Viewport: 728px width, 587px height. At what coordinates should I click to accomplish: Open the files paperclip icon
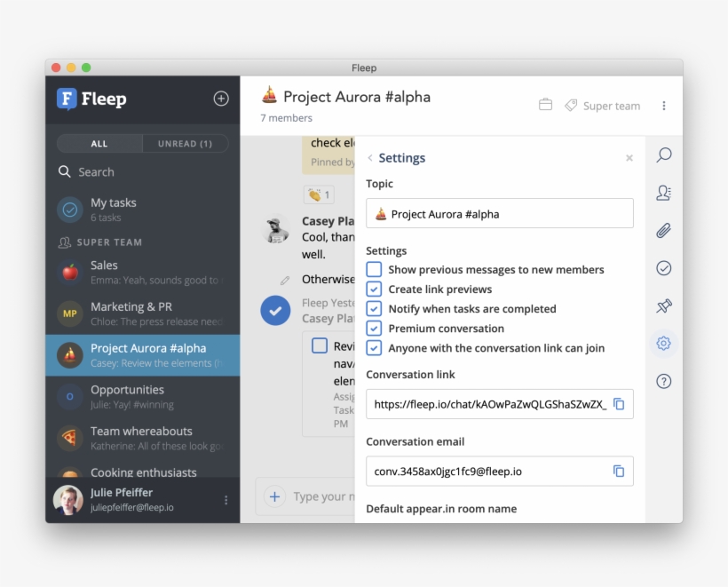(664, 230)
